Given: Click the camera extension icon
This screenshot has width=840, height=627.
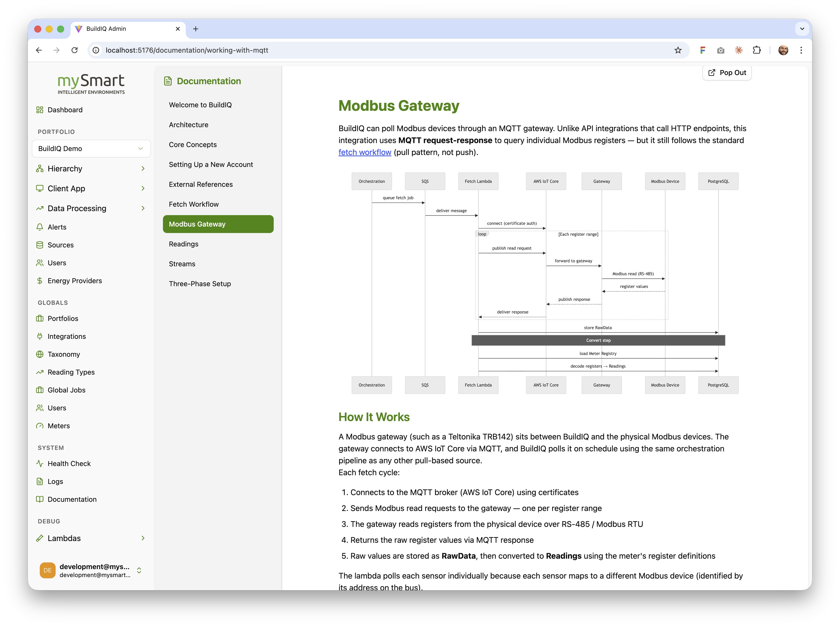Looking at the screenshot, I should click(x=721, y=50).
